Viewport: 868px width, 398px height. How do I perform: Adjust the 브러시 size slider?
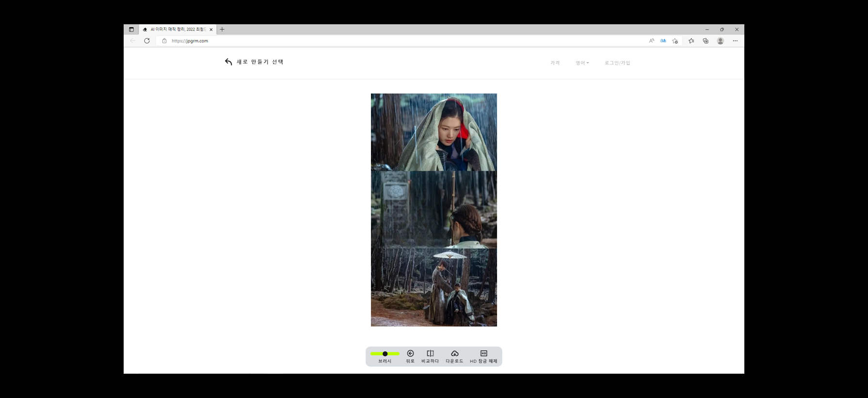pos(385,354)
